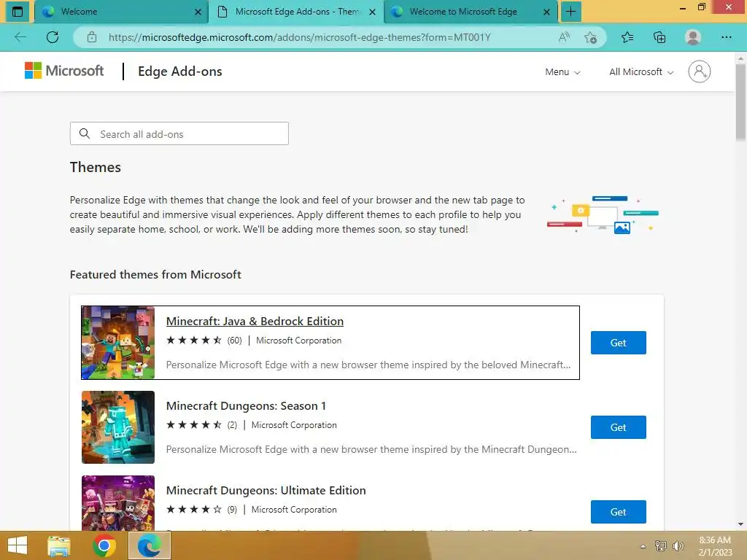Open a new tab with plus button
The height and width of the screenshot is (560, 747).
click(x=570, y=12)
